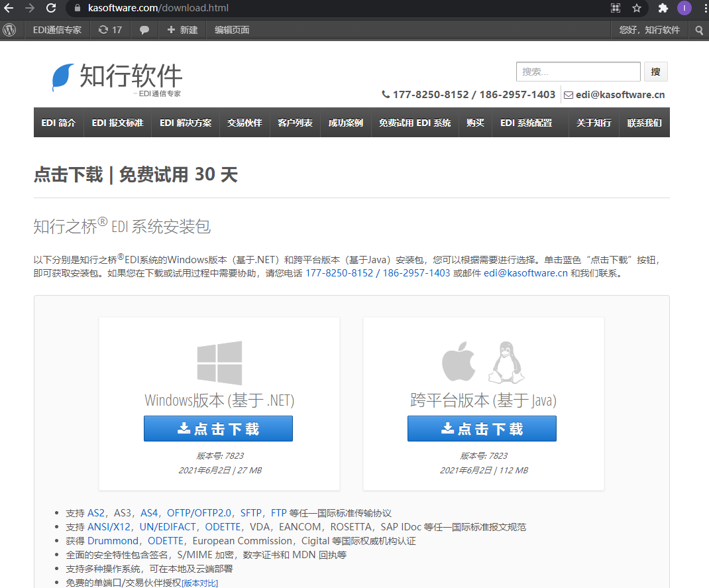This screenshot has width=709, height=588.
Task: Click the 搜 search button
Action: tap(655, 72)
